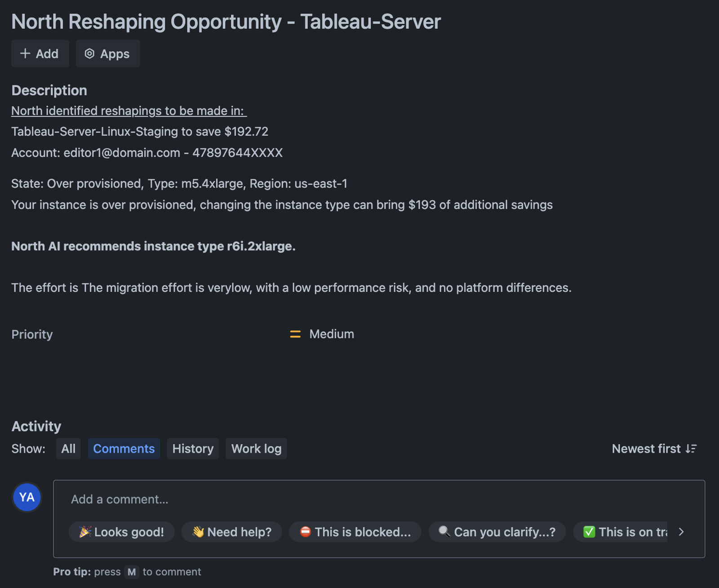Click the Activity heading
The width and height of the screenshot is (719, 588).
tap(36, 426)
